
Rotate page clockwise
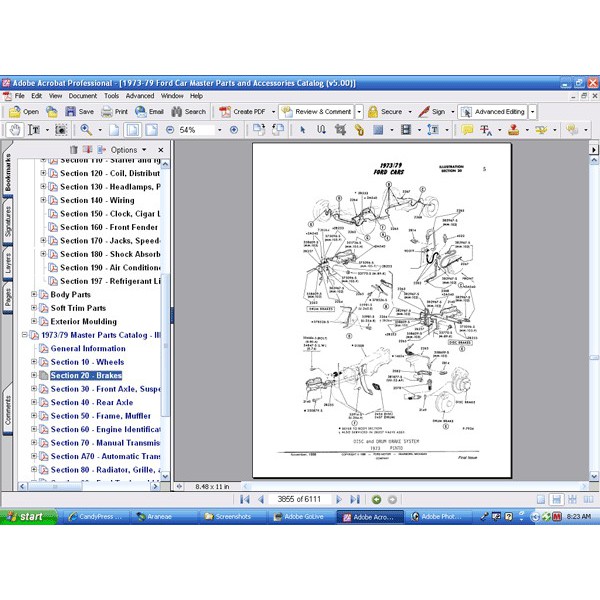(259, 130)
